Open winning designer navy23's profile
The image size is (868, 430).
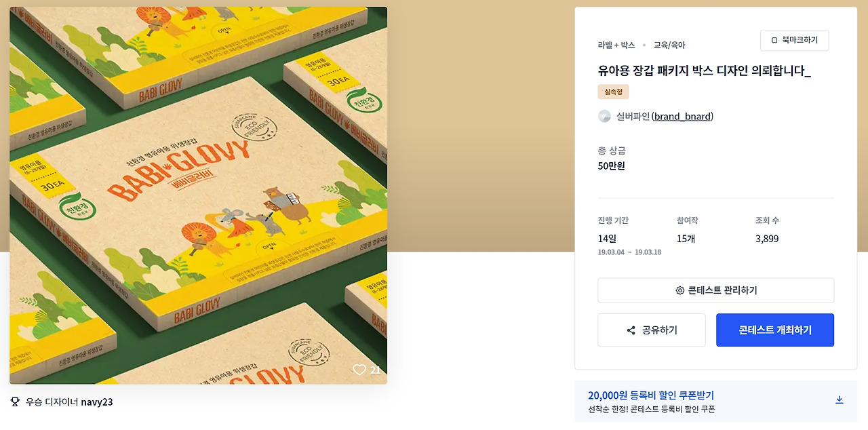[96, 402]
